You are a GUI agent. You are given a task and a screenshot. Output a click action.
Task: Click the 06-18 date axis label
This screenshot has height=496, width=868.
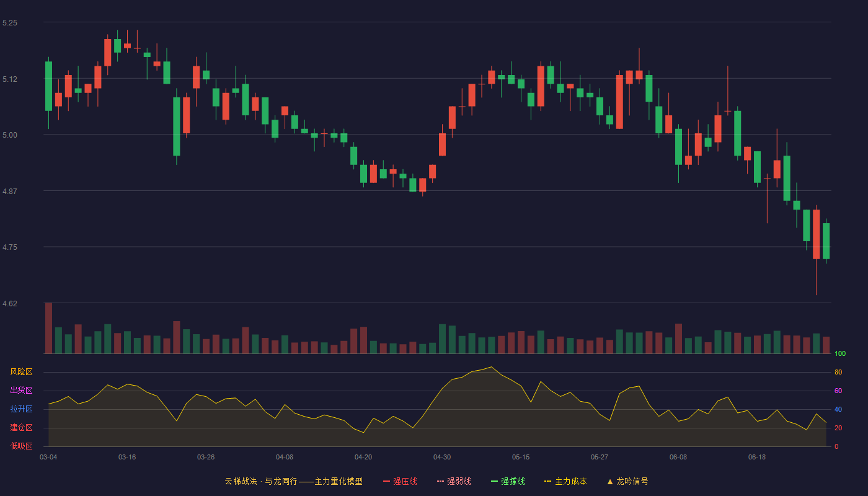coord(757,457)
